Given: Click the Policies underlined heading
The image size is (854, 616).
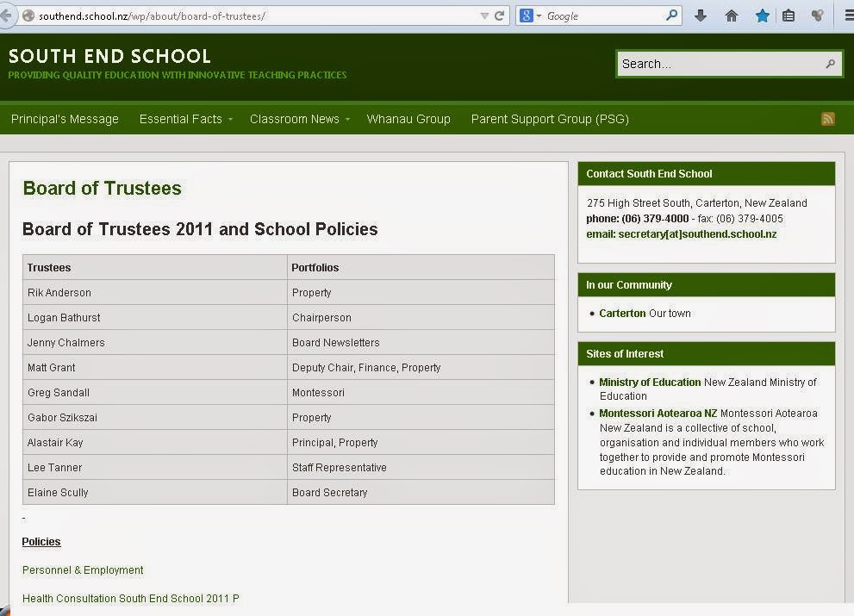Looking at the screenshot, I should point(41,541).
